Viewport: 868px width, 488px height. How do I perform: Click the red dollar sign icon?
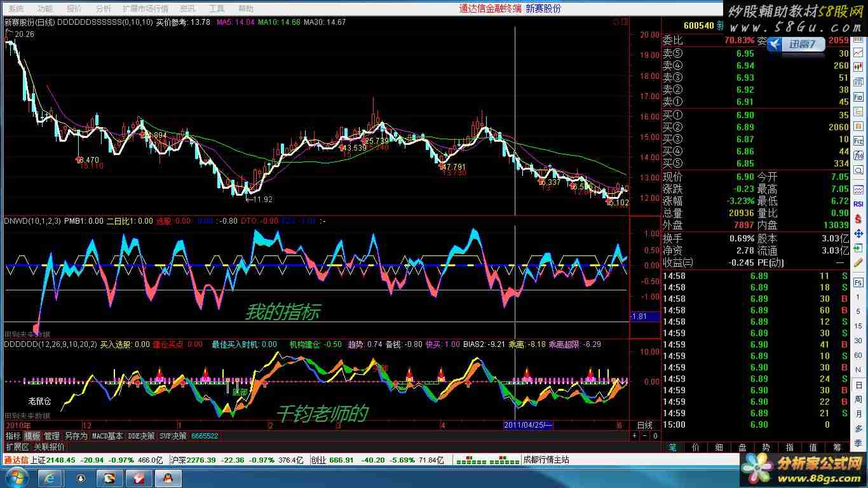pos(858,219)
